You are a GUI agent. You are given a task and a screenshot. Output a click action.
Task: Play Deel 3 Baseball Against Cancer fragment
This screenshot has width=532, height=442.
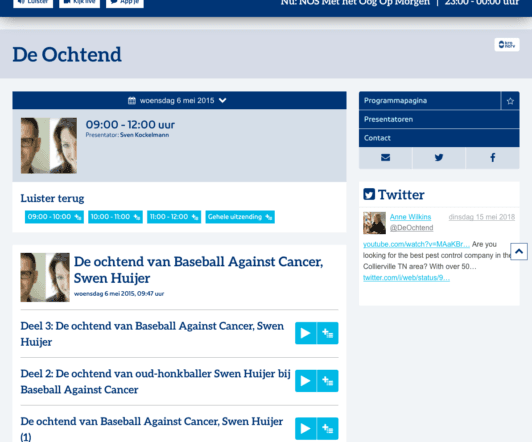[x=305, y=333]
